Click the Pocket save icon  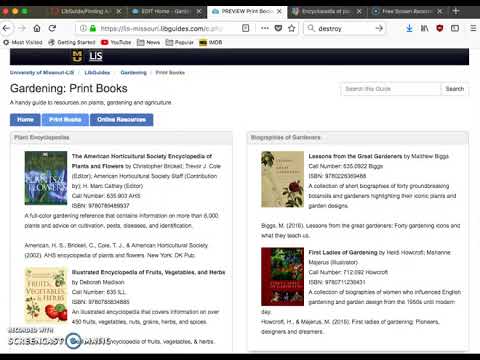[278, 28]
